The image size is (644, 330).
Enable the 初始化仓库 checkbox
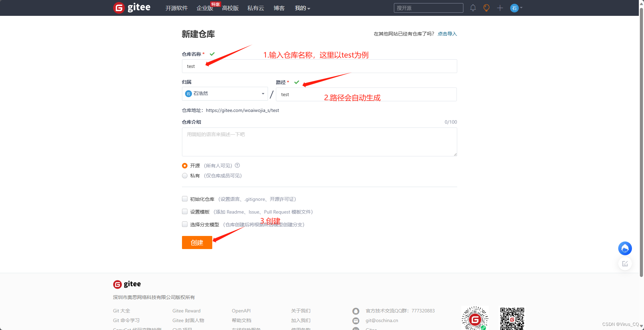tap(185, 199)
